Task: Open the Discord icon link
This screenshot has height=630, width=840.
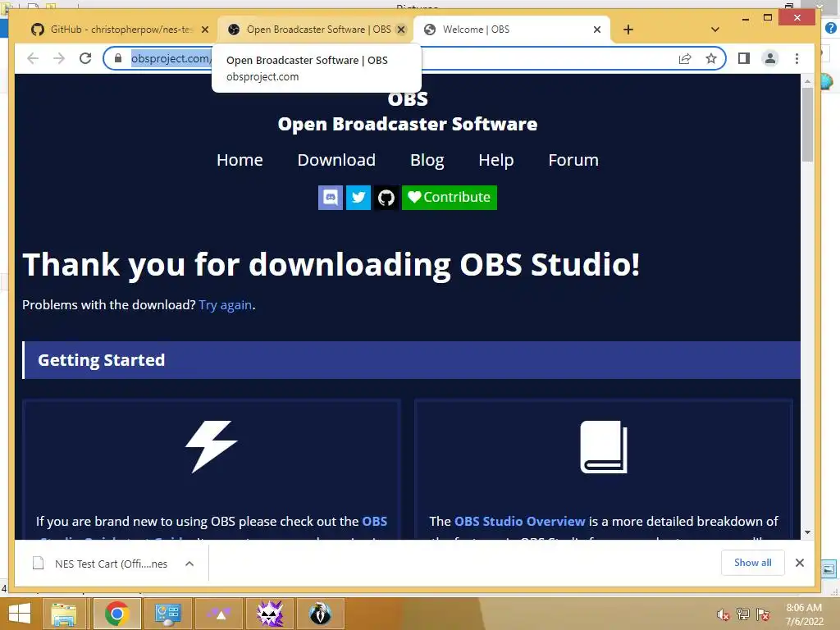Action: [x=331, y=198]
